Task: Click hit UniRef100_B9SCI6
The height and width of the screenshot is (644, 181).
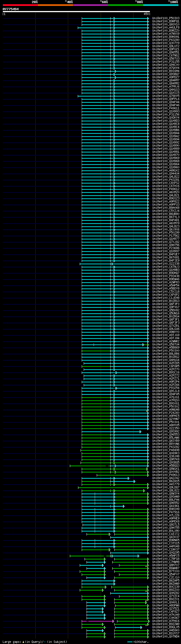Action: pyautogui.click(x=166, y=372)
